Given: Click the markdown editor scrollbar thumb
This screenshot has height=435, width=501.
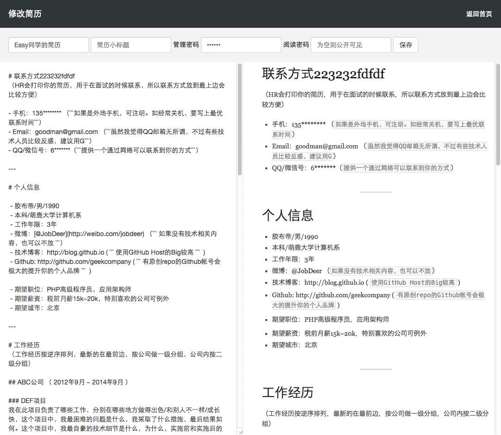Looking at the screenshot, I should point(239,119).
